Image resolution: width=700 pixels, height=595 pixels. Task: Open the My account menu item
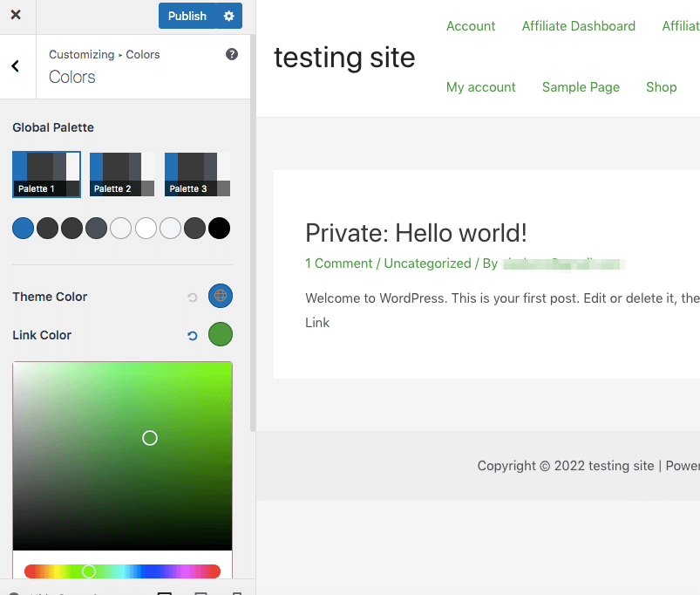(480, 87)
